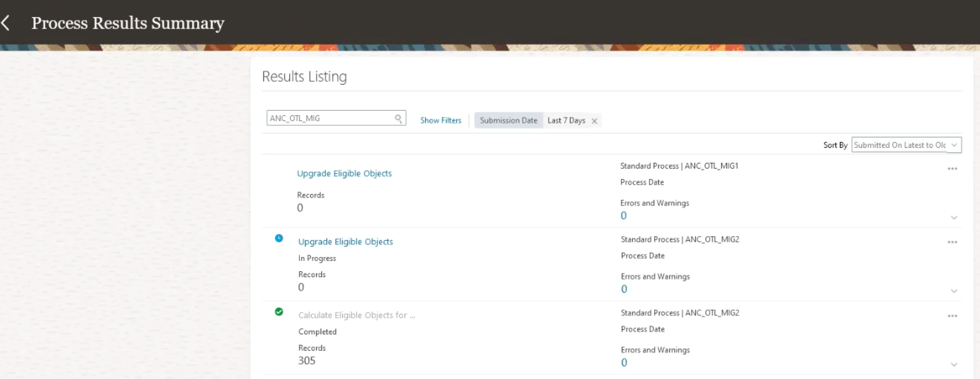
Task: Open the ellipsis actions menu for the in-progress process
Action: (953, 242)
